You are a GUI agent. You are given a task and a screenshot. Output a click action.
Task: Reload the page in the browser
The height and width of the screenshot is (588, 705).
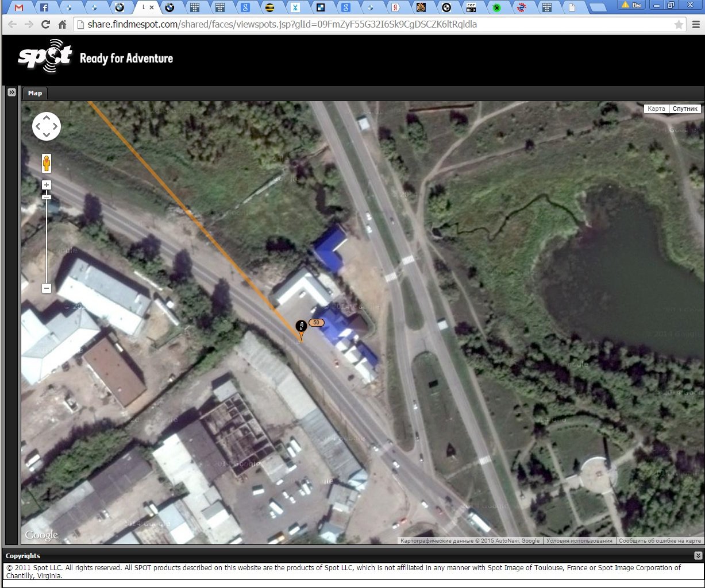tap(46, 25)
